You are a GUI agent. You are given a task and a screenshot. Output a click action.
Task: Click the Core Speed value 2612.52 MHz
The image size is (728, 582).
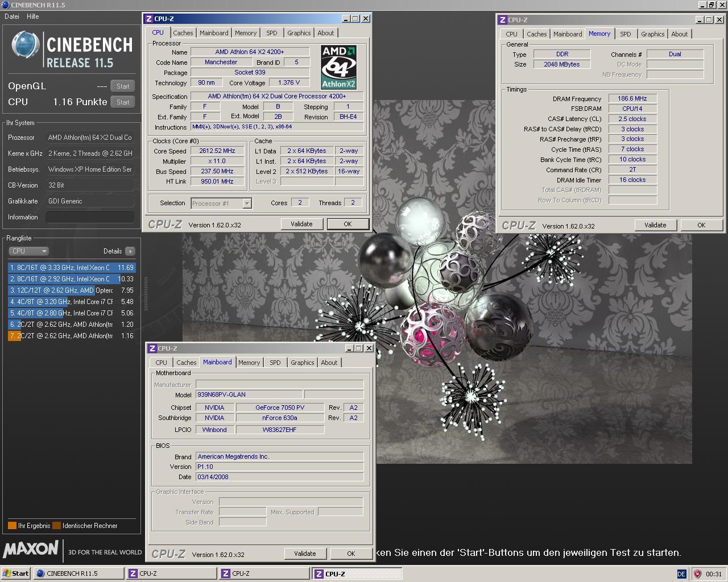[x=218, y=151]
